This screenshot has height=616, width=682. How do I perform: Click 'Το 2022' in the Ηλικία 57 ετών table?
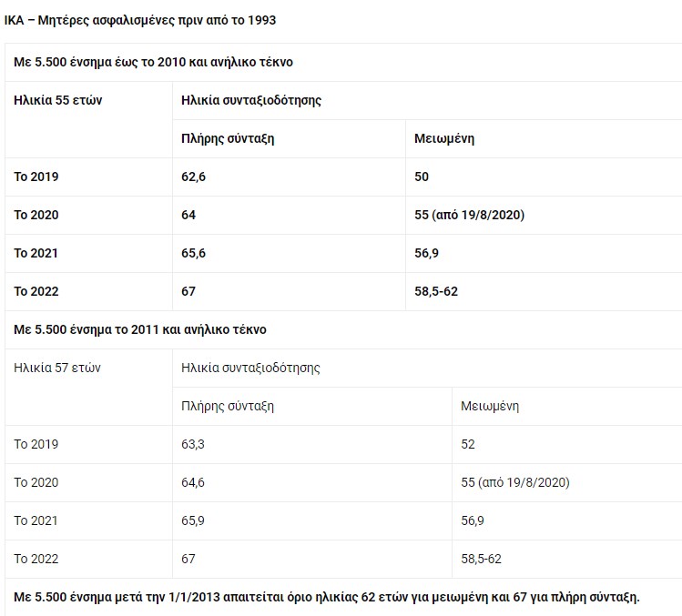[36, 559]
